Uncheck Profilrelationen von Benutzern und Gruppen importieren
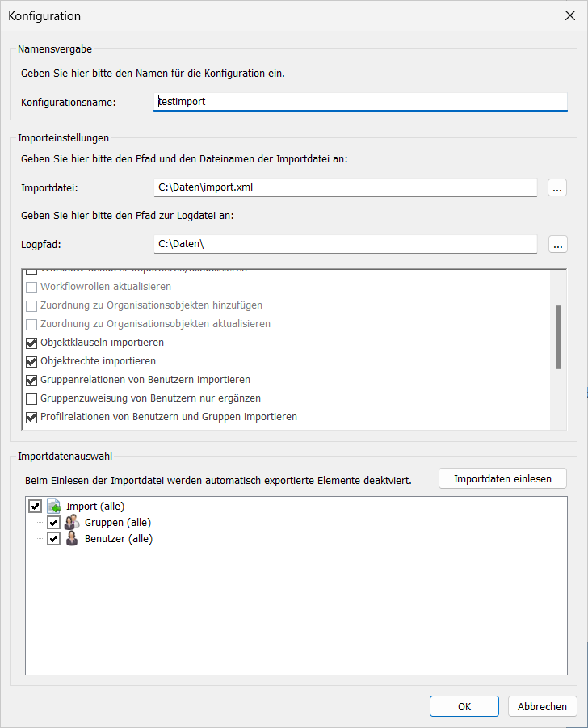Image resolution: width=588 pixels, height=728 pixels. point(31,417)
